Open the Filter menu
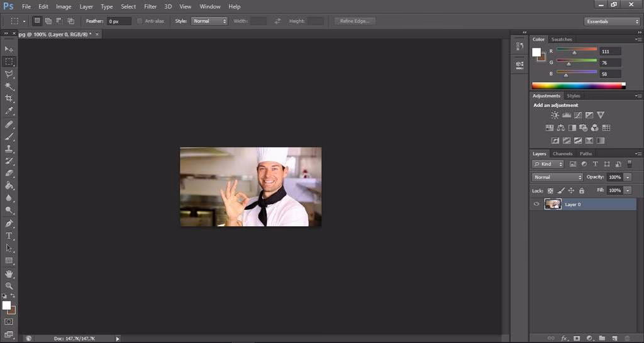 click(x=150, y=6)
